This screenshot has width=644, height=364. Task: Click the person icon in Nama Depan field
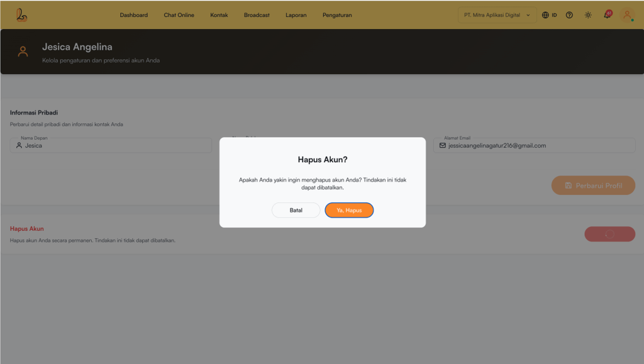[x=19, y=145]
